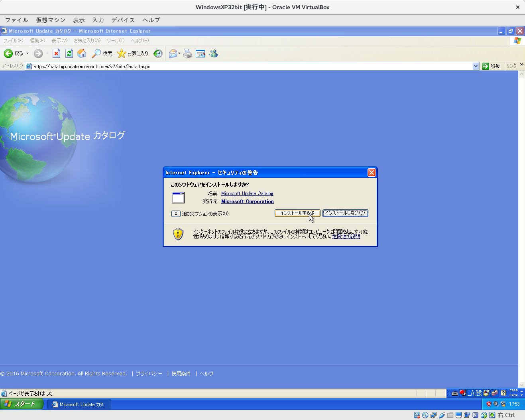Click the taskbar clock 17:53
This screenshot has width=525, height=420.
[514, 404]
